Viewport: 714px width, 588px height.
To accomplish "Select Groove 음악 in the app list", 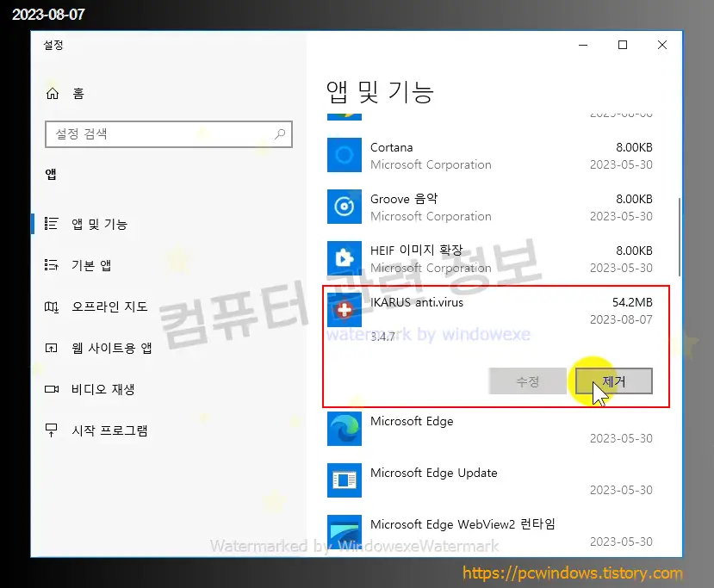I will 489,207.
